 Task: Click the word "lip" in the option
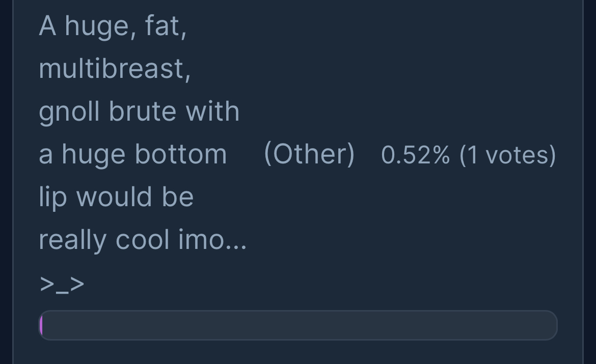click(52, 197)
